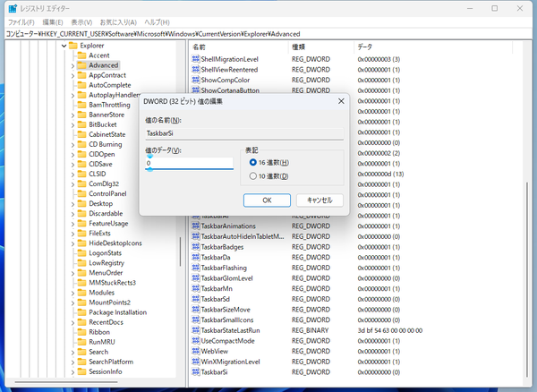
Task: Click the TaskbarSd value icon
Action: (x=195, y=299)
